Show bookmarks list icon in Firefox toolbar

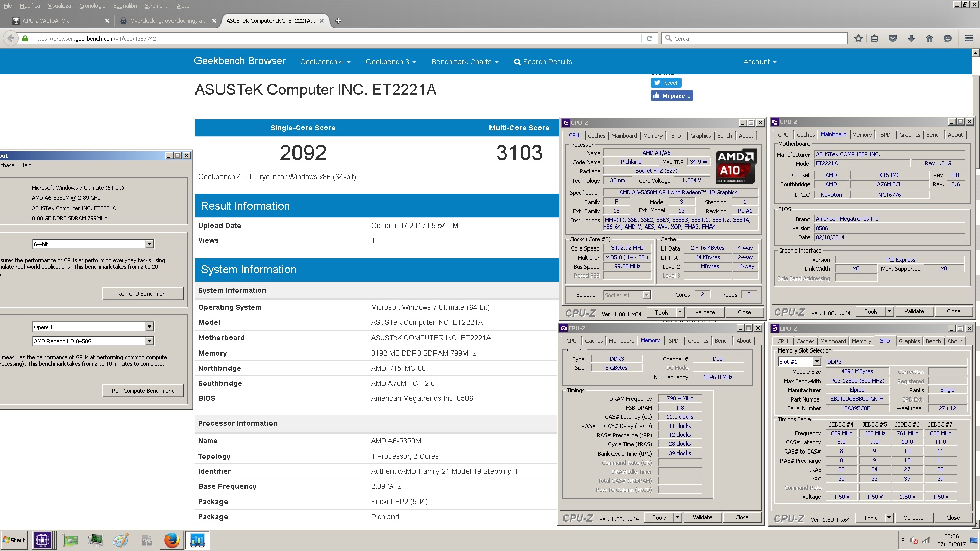(874, 38)
